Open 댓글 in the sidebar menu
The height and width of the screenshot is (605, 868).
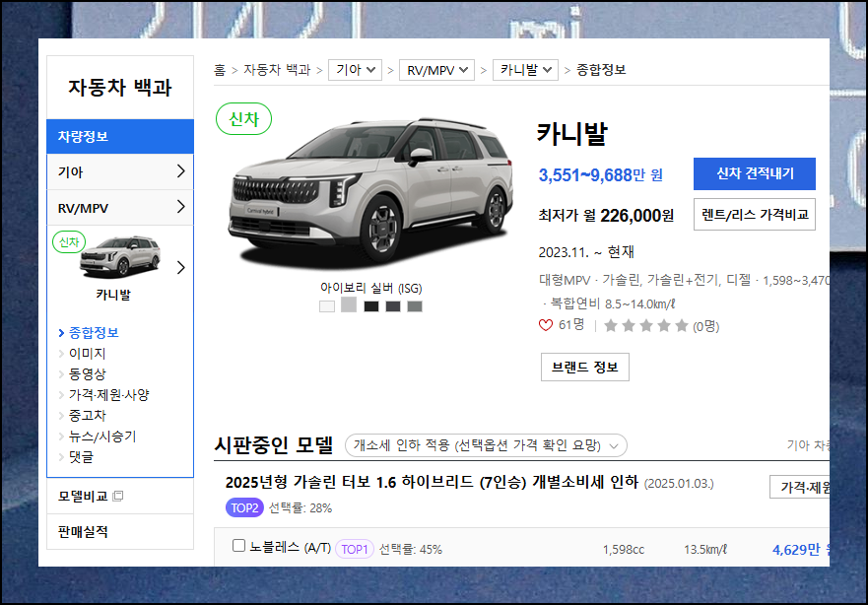(x=81, y=456)
